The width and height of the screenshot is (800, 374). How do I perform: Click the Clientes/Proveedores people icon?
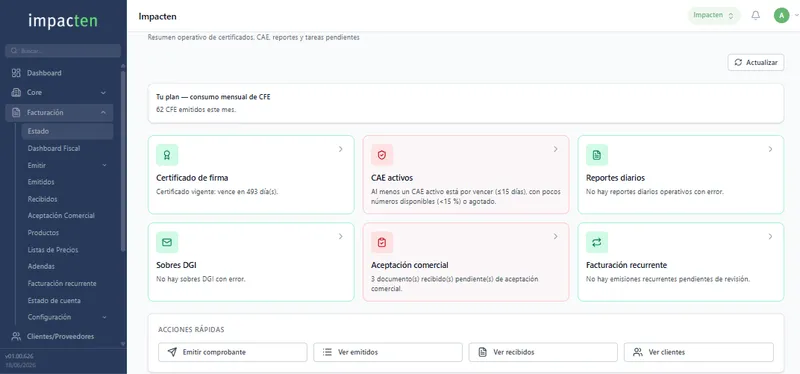[16, 336]
